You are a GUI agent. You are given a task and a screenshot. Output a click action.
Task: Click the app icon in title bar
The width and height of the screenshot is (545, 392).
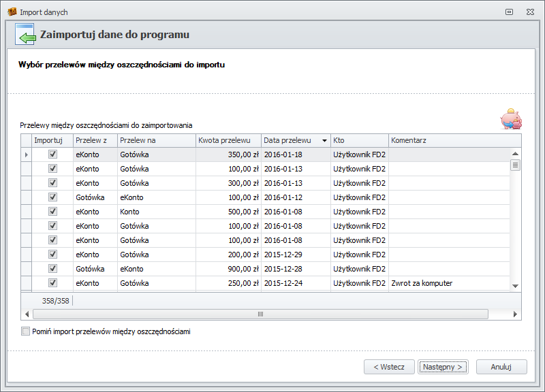coord(12,12)
